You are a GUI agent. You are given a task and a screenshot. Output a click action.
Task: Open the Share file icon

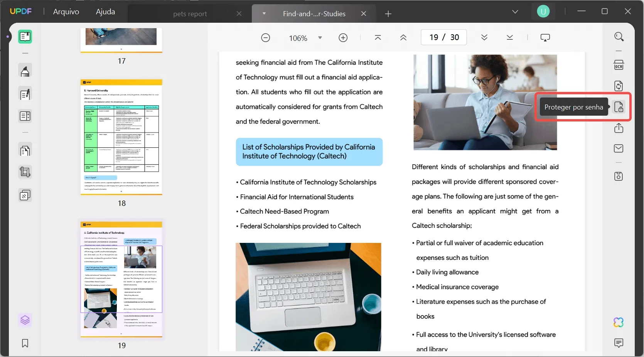click(619, 128)
